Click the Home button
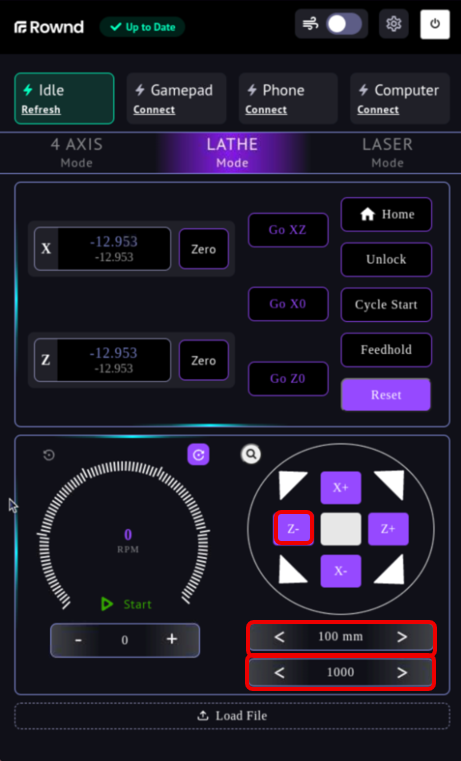 [x=386, y=214]
